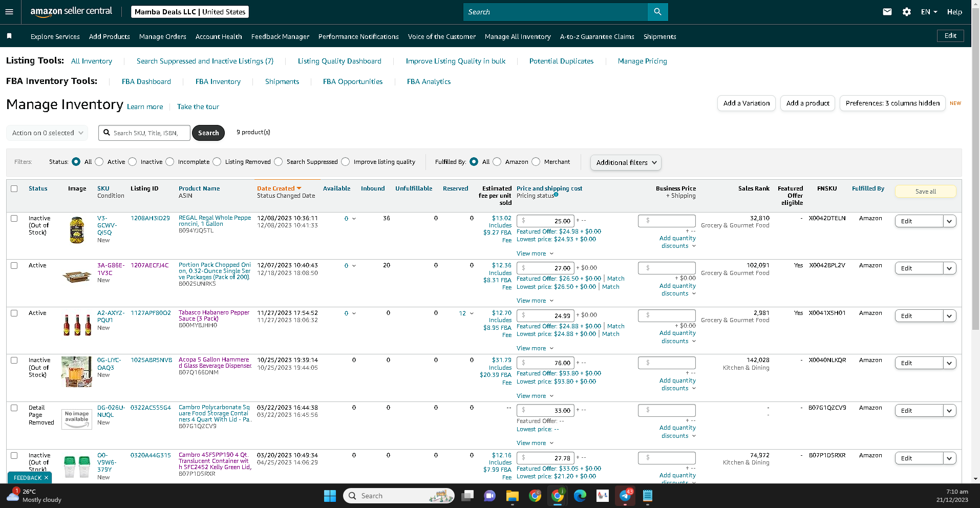Open the Additional filters dropdown
Image resolution: width=980 pixels, height=508 pixels.
coord(626,162)
